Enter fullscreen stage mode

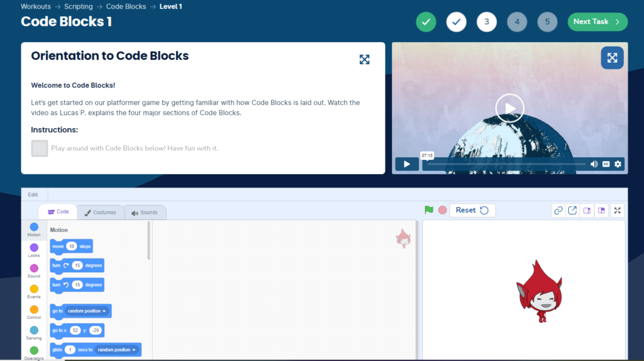(x=617, y=211)
